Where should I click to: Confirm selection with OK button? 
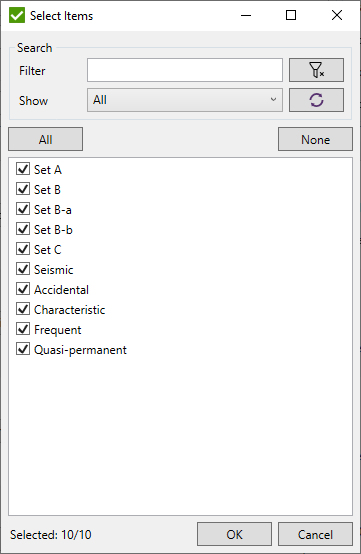(x=234, y=534)
